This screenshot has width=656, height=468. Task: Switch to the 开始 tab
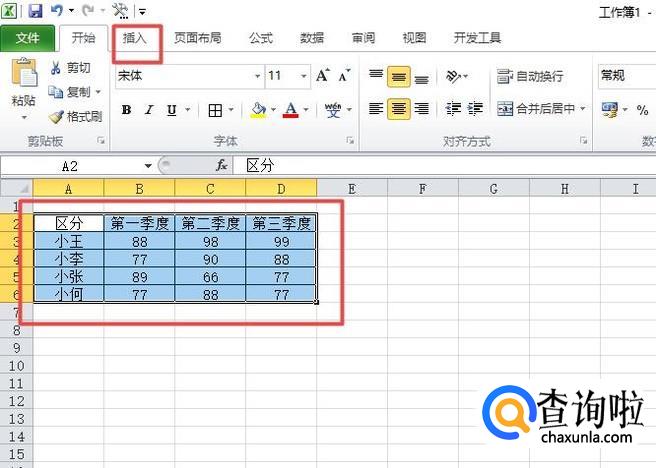(x=83, y=38)
